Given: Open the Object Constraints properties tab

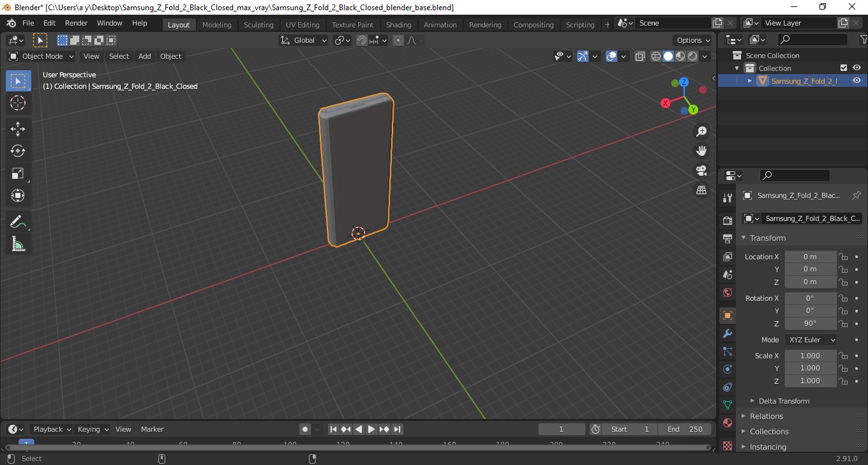Looking at the screenshot, I should pos(727,387).
